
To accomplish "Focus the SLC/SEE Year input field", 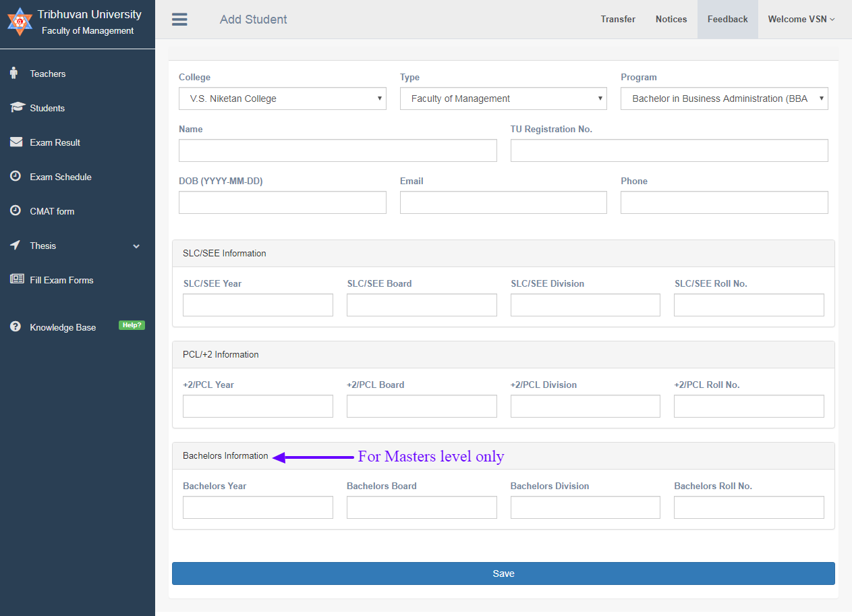I will [x=258, y=305].
